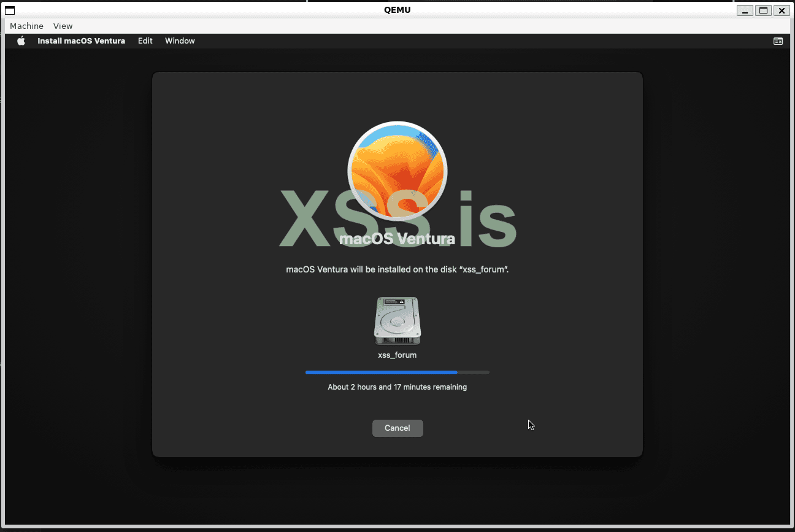
Task: Click the QEMU title bar text
Action: [397, 10]
